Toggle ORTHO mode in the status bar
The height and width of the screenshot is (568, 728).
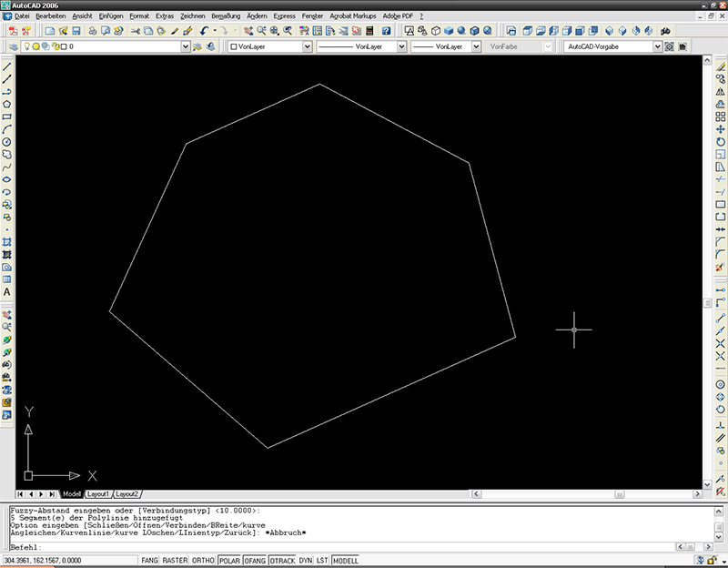[x=203, y=561]
